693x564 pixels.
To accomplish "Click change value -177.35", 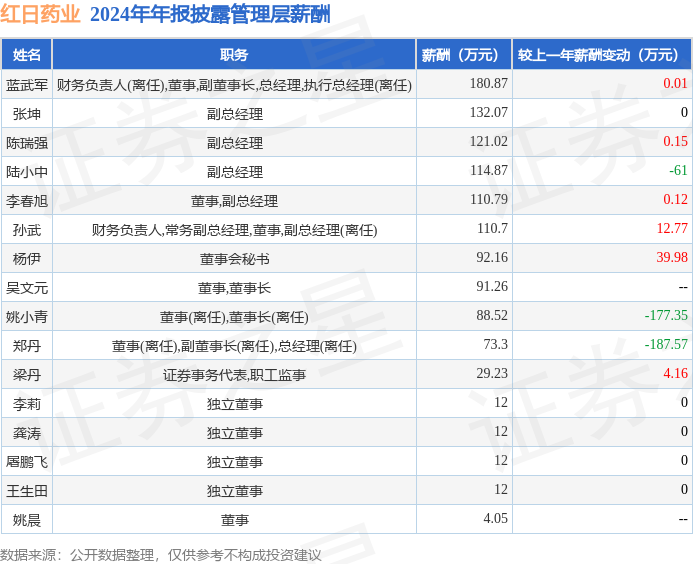I will point(666,315).
